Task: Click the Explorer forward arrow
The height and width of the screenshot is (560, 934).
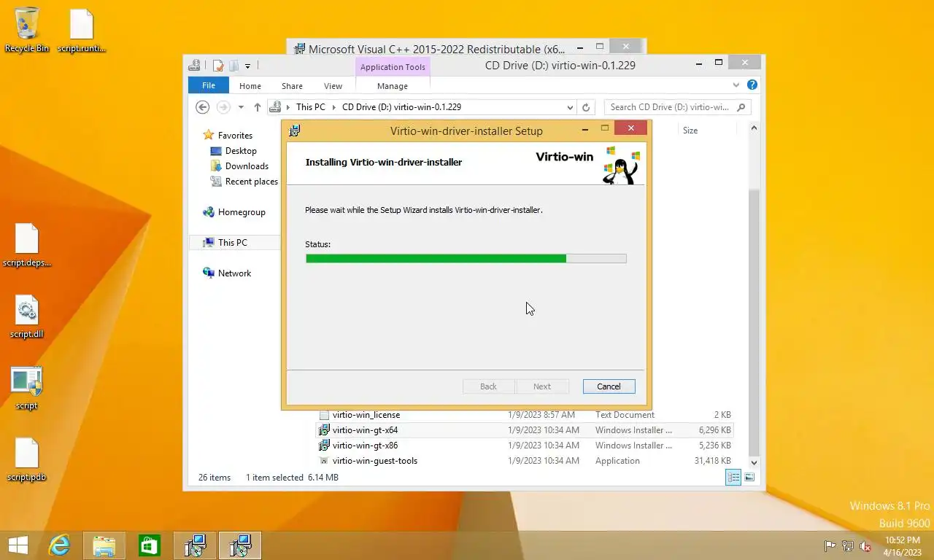Action: pos(223,107)
